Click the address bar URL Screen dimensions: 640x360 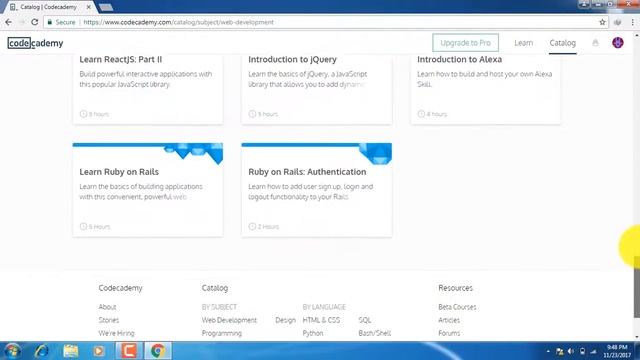coord(178,22)
